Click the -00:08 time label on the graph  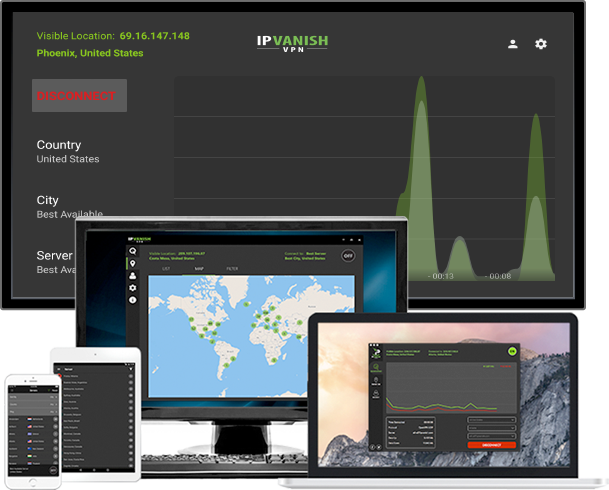pyautogui.click(x=498, y=276)
